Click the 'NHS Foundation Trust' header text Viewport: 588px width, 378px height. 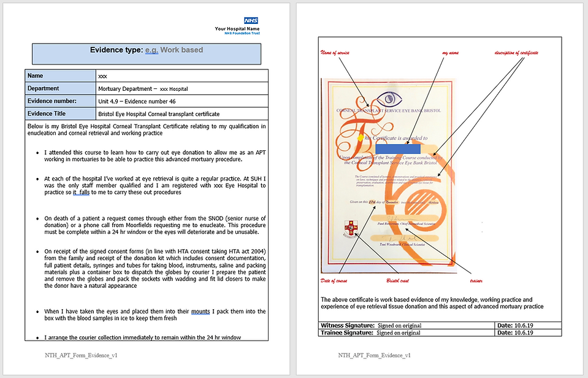click(242, 33)
